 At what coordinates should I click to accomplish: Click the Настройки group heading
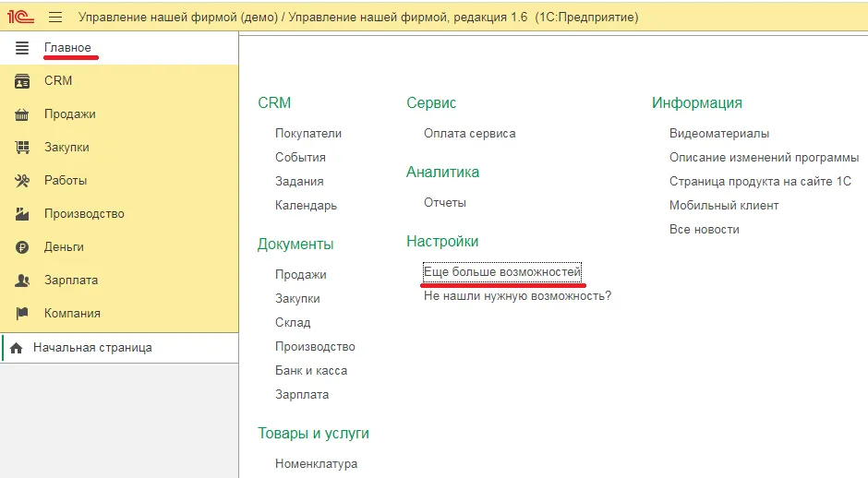tap(442, 241)
